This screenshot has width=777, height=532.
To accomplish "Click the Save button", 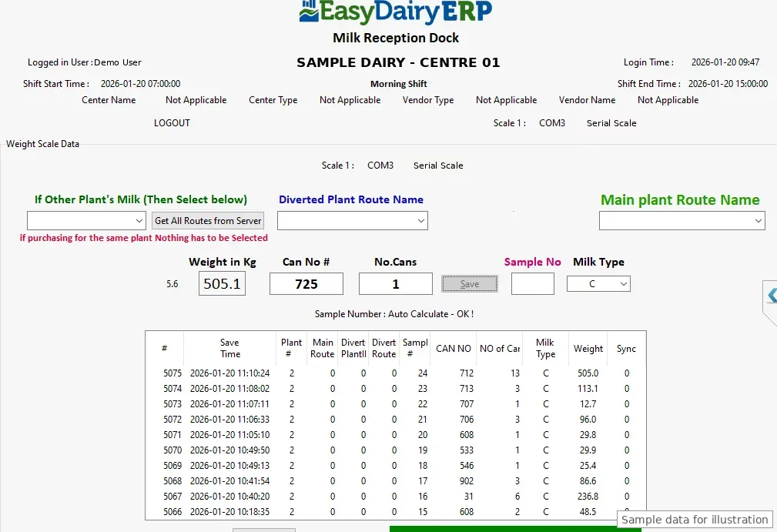I will click(469, 284).
